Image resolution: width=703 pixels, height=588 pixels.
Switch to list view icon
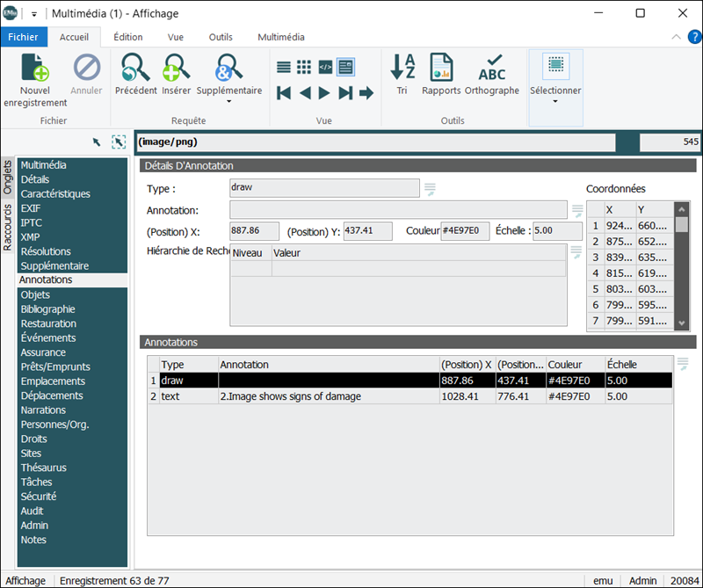(x=283, y=68)
